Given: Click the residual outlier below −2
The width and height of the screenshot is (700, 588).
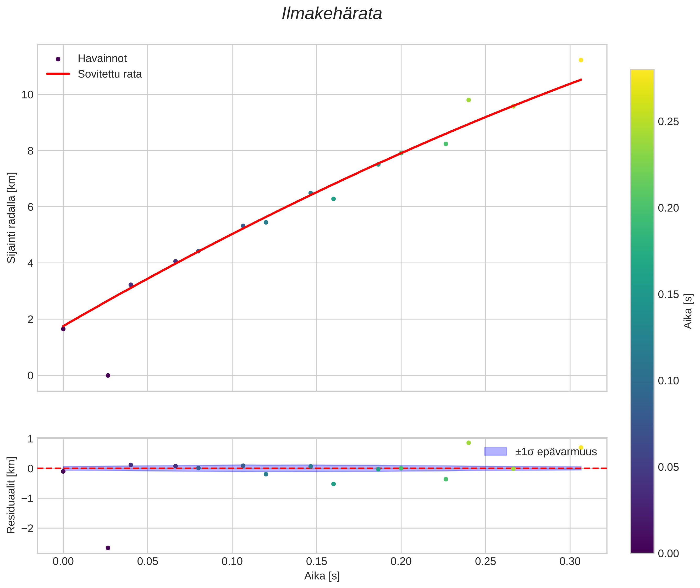Looking at the screenshot, I should (x=108, y=548).
